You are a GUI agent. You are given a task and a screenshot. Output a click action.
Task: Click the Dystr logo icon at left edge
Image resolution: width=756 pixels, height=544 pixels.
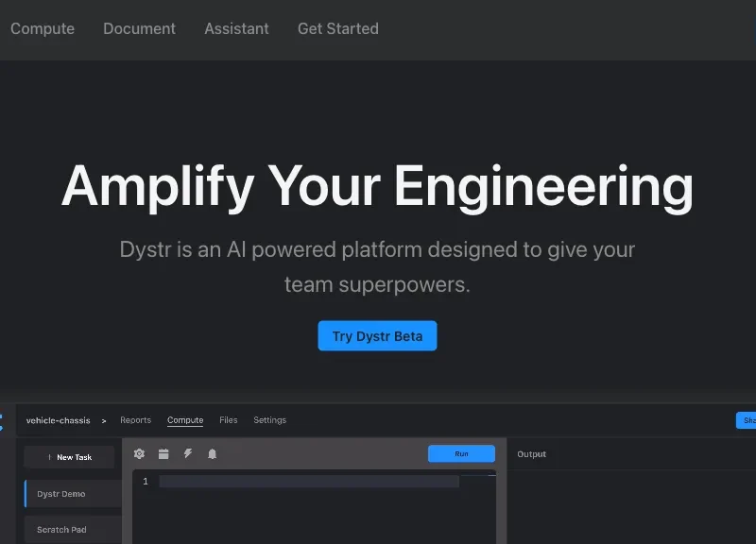point(2,421)
